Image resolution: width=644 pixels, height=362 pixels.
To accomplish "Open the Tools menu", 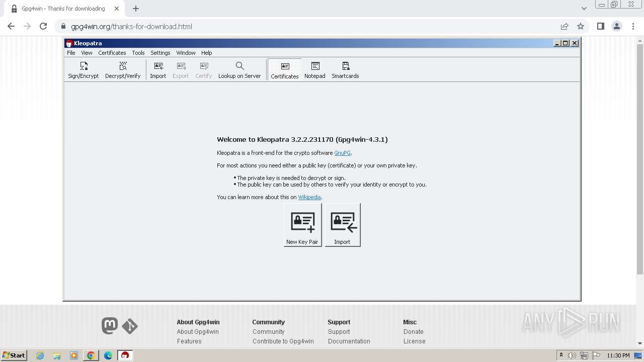I will click(x=138, y=53).
